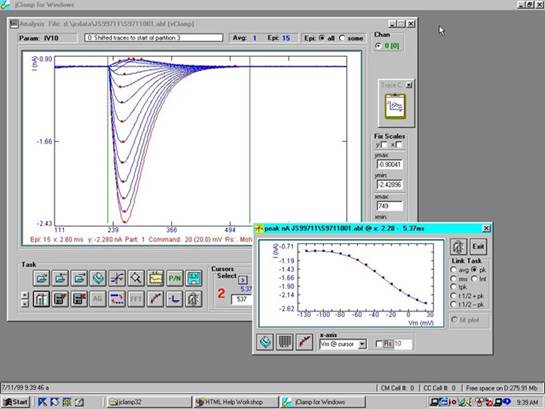
Task: Select the 'pk' Link Task radio
Action: pyautogui.click(x=474, y=270)
